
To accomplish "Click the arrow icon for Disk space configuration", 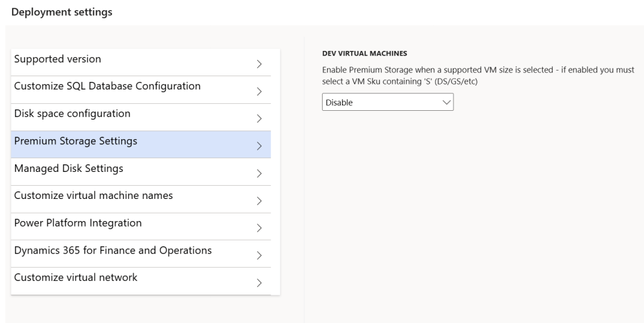I will click(259, 118).
